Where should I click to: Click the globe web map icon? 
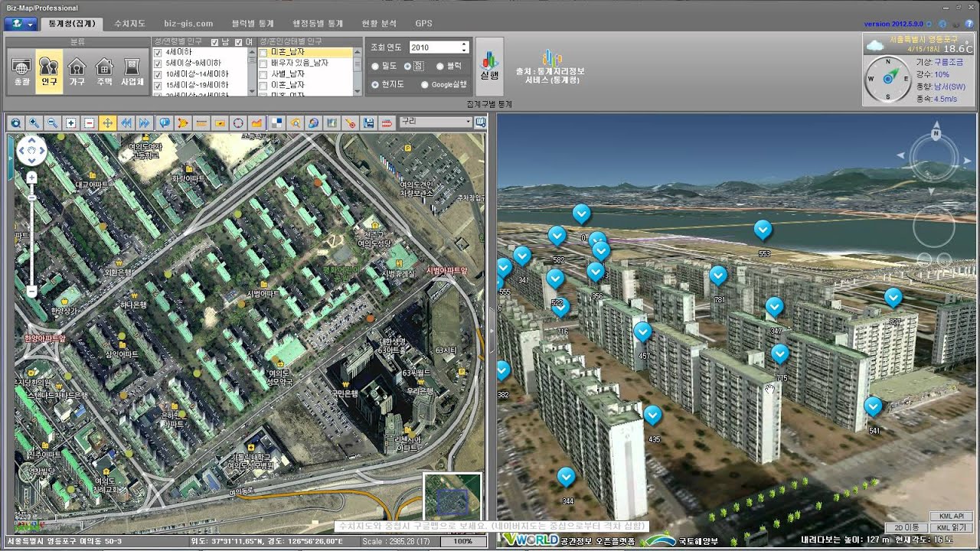tap(313, 122)
